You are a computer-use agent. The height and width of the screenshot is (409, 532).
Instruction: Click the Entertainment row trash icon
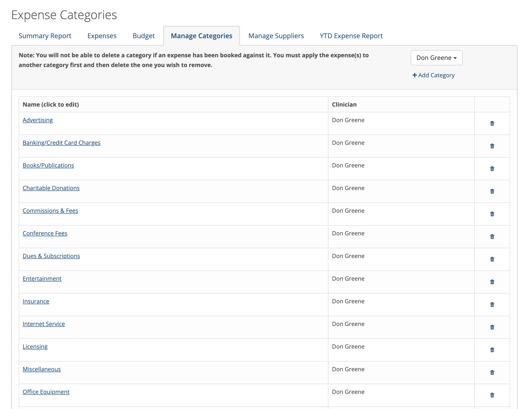[x=492, y=282]
